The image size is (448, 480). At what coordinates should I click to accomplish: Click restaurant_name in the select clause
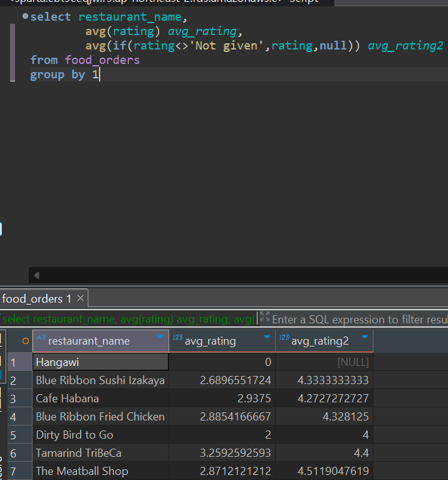[x=130, y=17]
